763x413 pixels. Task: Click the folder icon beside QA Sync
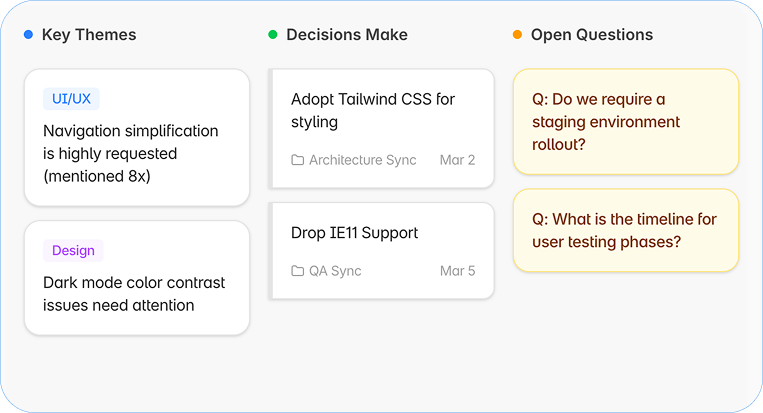297,270
